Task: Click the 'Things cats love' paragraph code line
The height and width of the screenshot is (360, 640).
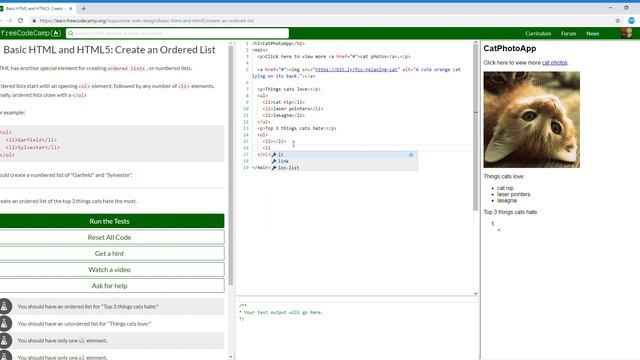Action: pos(289,89)
